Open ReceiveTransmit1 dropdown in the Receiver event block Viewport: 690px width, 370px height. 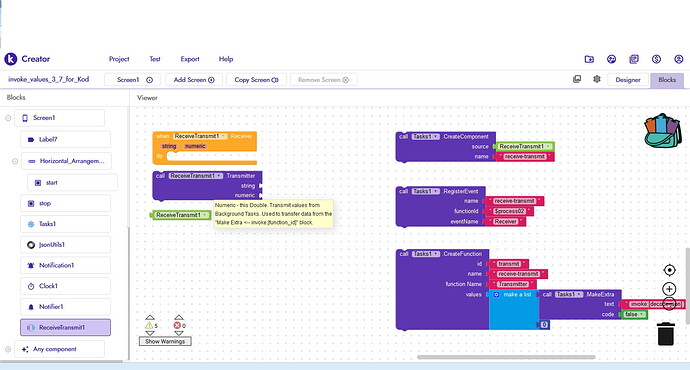pyautogui.click(x=200, y=136)
